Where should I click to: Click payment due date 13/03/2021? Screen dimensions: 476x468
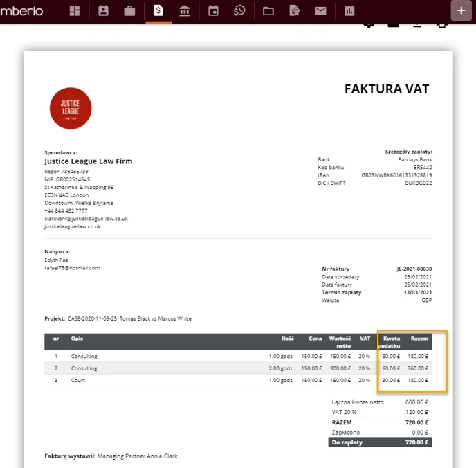click(x=418, y=292)
